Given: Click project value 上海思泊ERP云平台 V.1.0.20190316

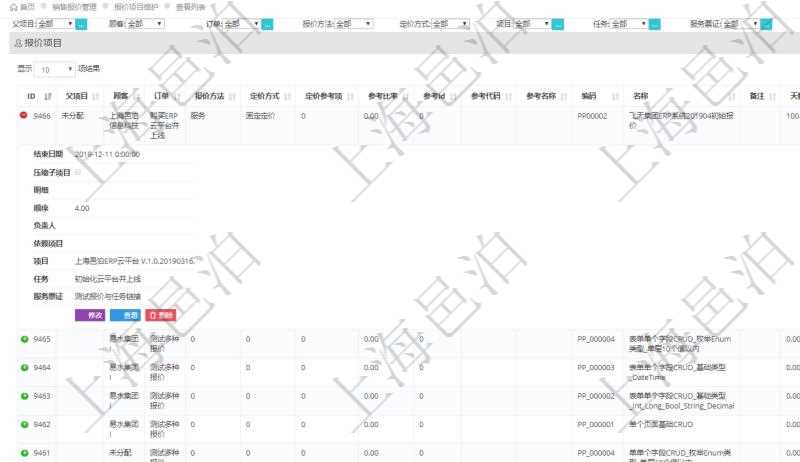Looking at the screenshot, I should point(135,261).
